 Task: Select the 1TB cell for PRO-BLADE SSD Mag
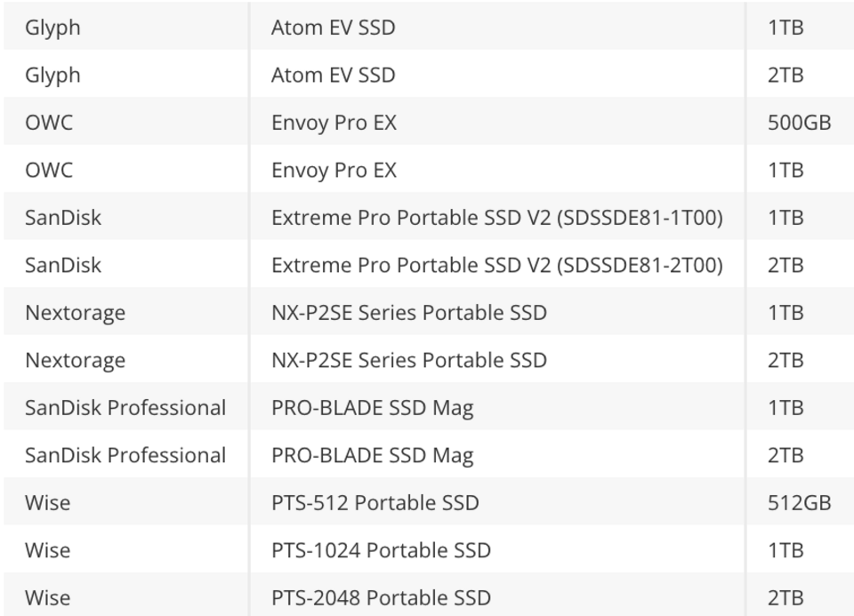pos(786,408)
